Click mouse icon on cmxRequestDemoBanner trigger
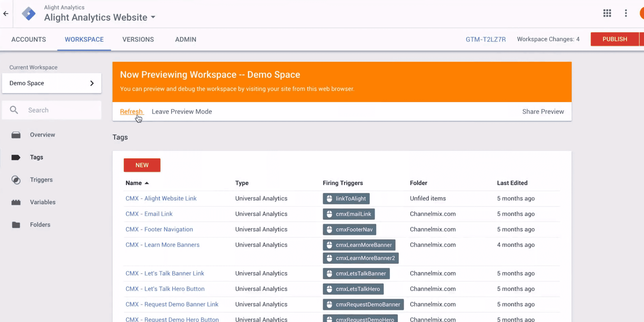 pos(329,304)
